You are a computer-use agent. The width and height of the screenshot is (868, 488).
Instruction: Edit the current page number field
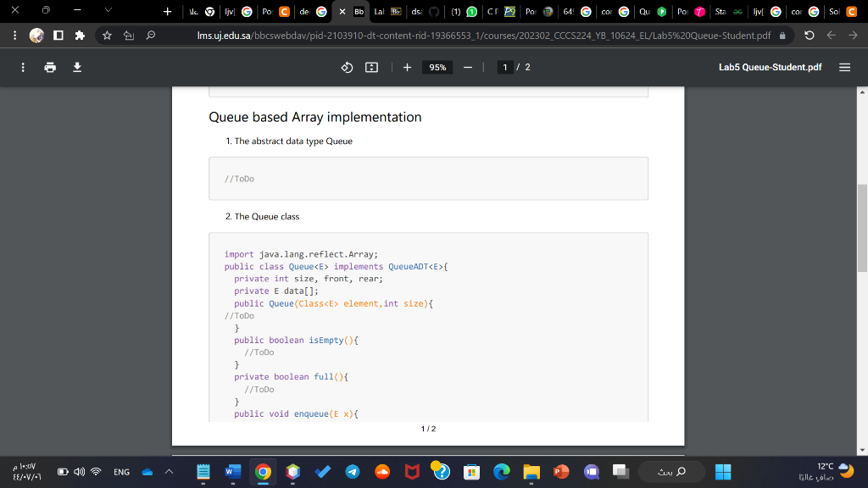click(504, 67)
